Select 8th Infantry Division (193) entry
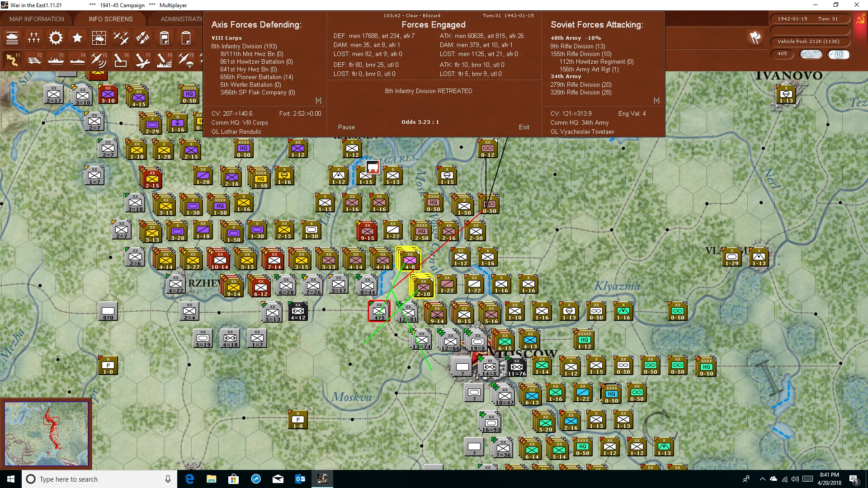 click(244, 47)
